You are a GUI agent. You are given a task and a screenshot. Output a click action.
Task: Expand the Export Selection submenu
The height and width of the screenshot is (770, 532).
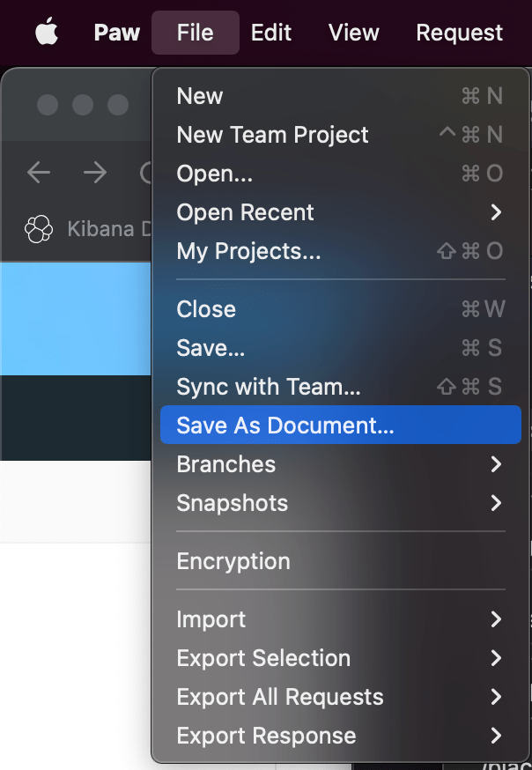click(x=264, y=658)
